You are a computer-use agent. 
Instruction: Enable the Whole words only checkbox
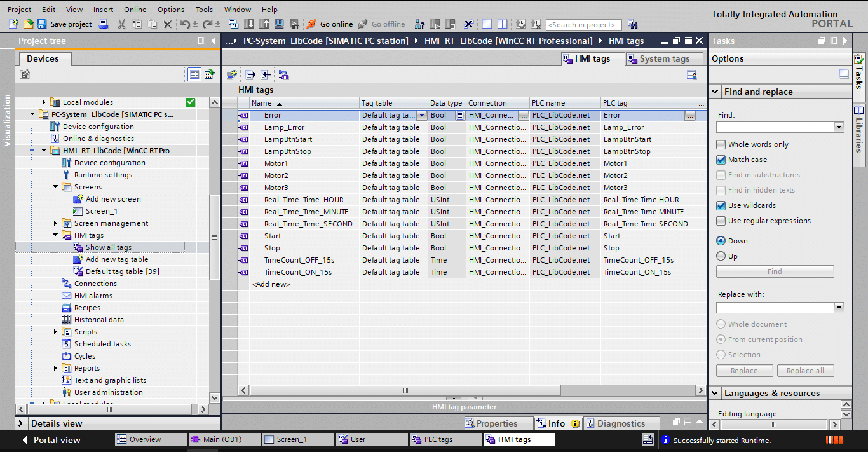721,144
